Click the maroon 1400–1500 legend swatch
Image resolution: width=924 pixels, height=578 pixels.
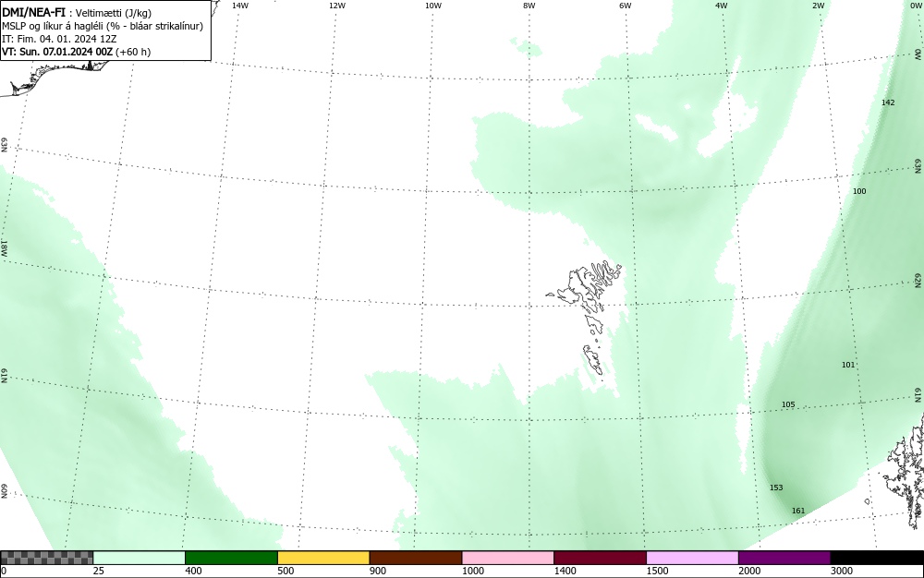click(600, 558)
